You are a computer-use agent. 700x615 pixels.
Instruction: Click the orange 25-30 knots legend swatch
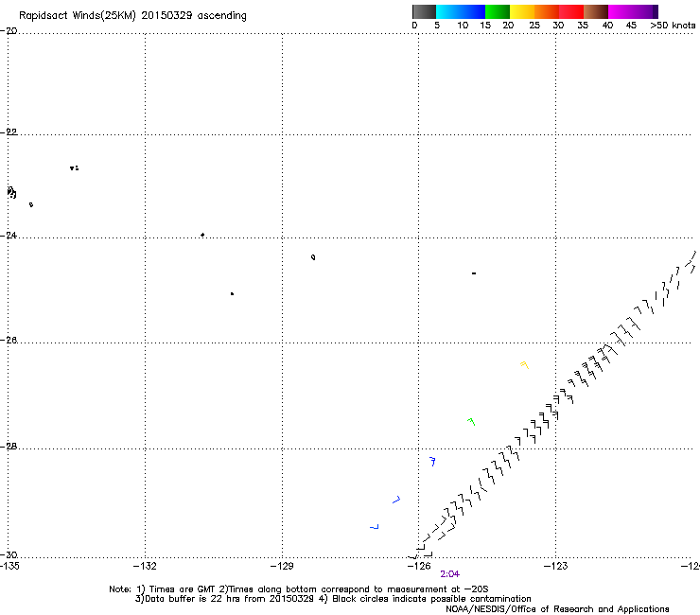(x=547, y=11)
